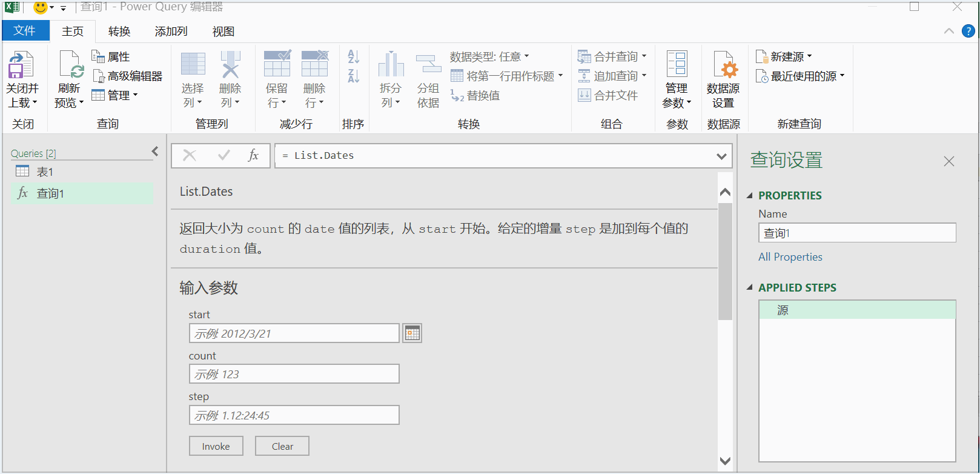Click Combine Files (合并文件)
Viewport: 980px width, 474px height.
[608, 95]
